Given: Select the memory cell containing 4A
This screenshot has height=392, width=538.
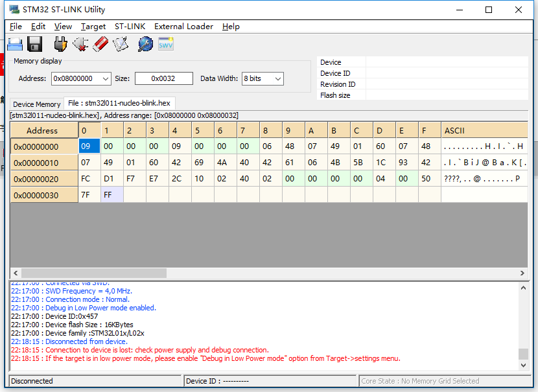Looking at the screenshot, I should point(226,163).
